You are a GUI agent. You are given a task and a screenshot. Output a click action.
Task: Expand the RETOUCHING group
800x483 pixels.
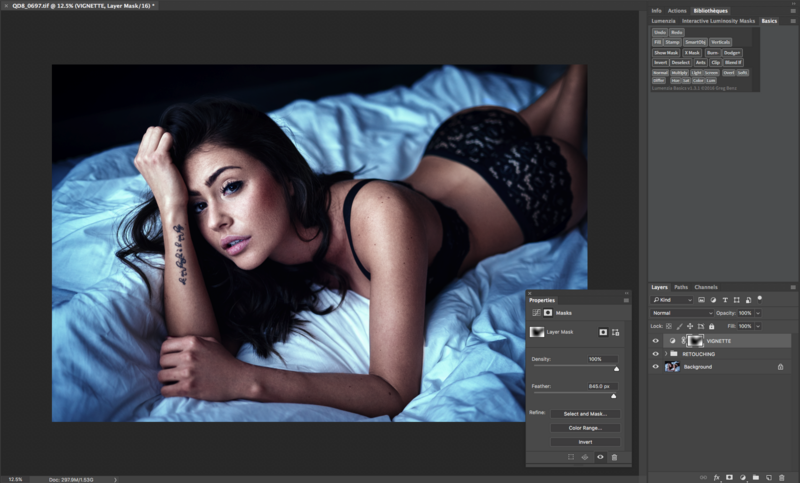[665, 354]
